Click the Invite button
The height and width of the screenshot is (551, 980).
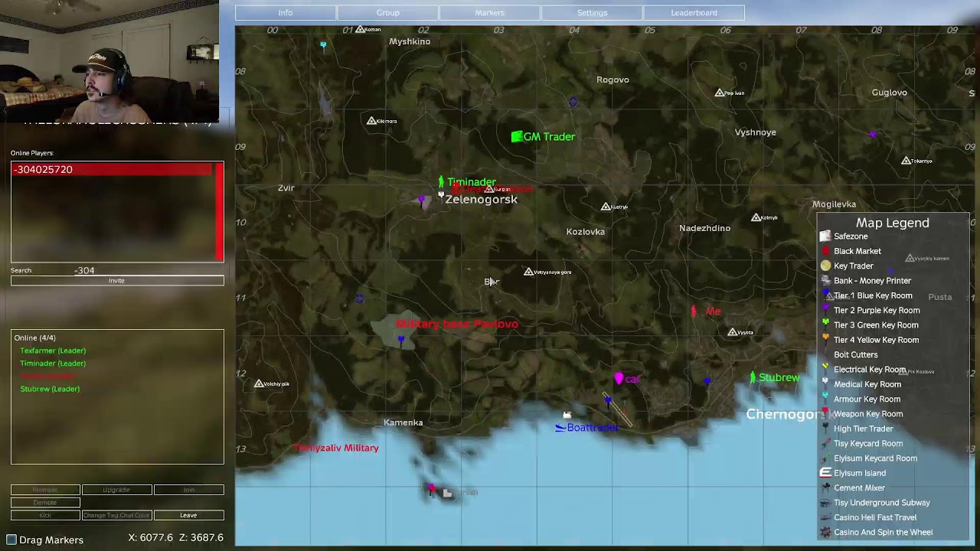[x=117, y=281]
